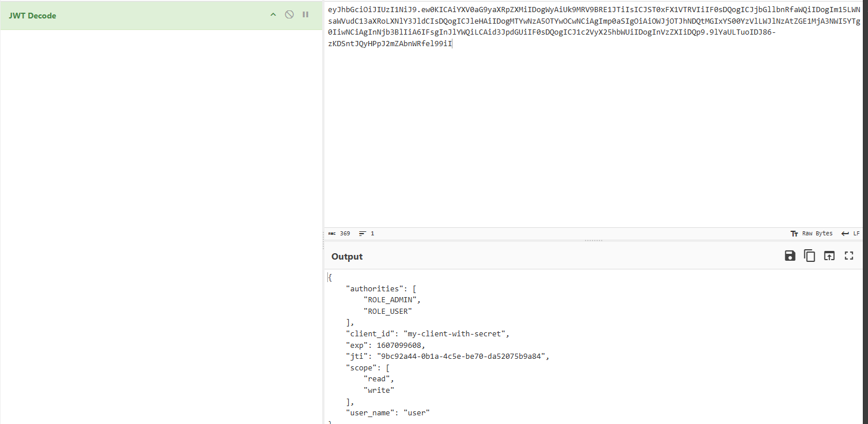Click first input line starting eyJhbGci

pos(594,10)
